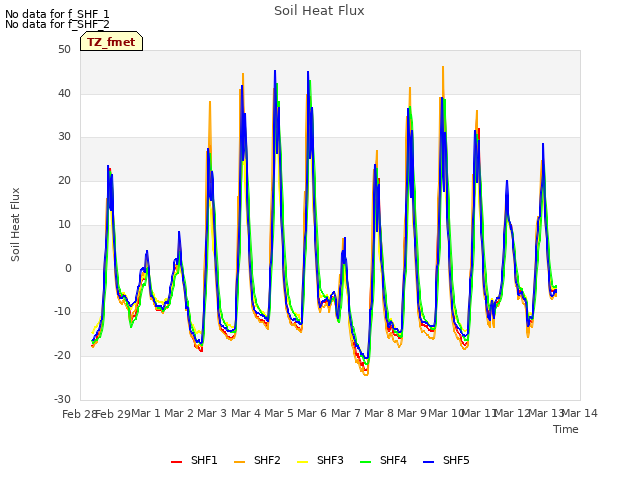Click the orange SHF2 legend color line
640x480 pixels.
(240, 462)
